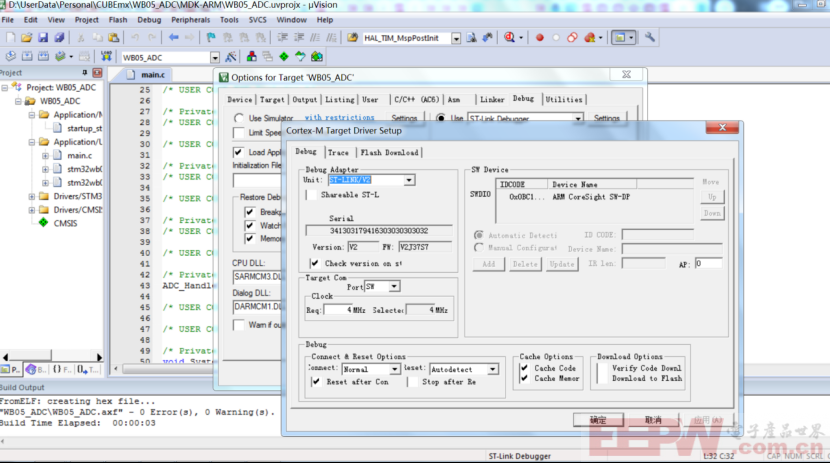Image resolution: width=830 pixels, height=463 pixels.
Task: Click the Pack Installer icon
Action: coord(317,57)
